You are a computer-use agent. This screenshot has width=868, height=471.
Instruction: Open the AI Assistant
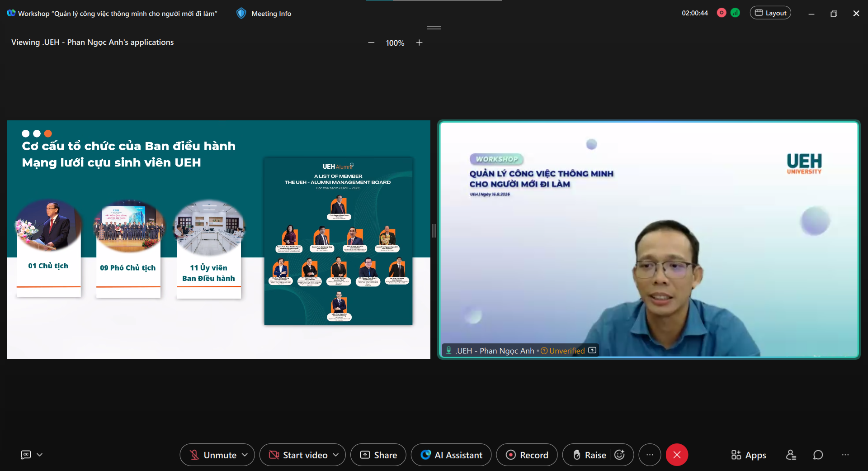tap(451, 455)
